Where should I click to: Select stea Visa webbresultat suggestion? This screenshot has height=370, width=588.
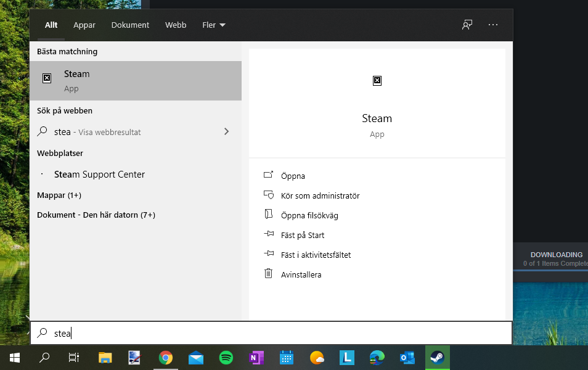pos(97,132)
